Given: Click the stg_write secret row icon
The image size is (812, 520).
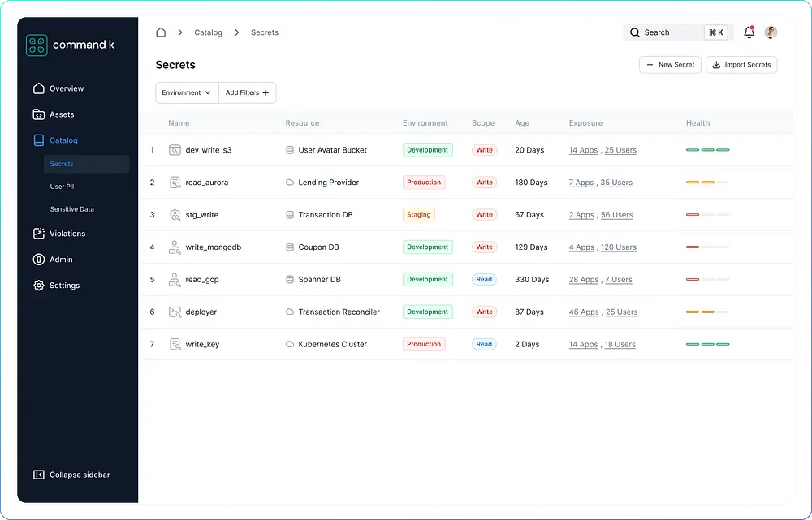Looking at the screenshot, I should 175,215.
